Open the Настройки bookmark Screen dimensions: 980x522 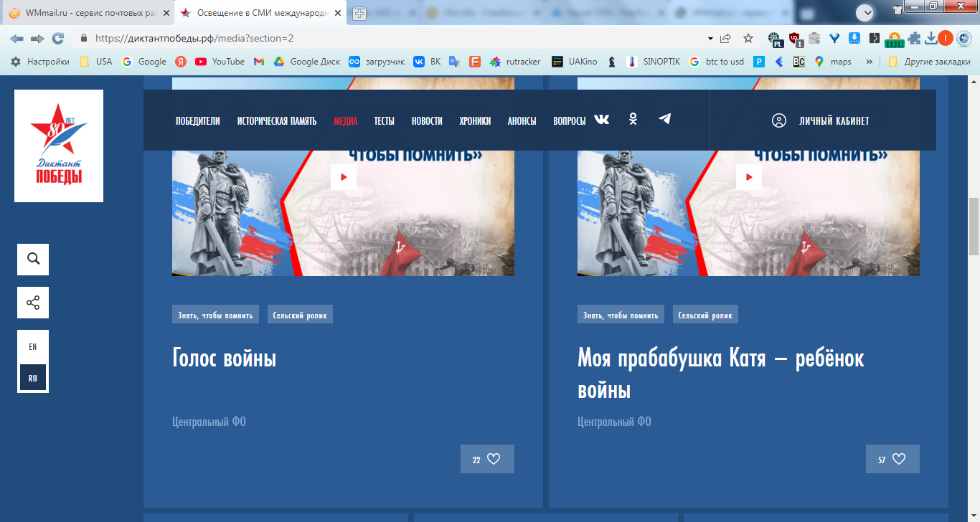point(40,62)
